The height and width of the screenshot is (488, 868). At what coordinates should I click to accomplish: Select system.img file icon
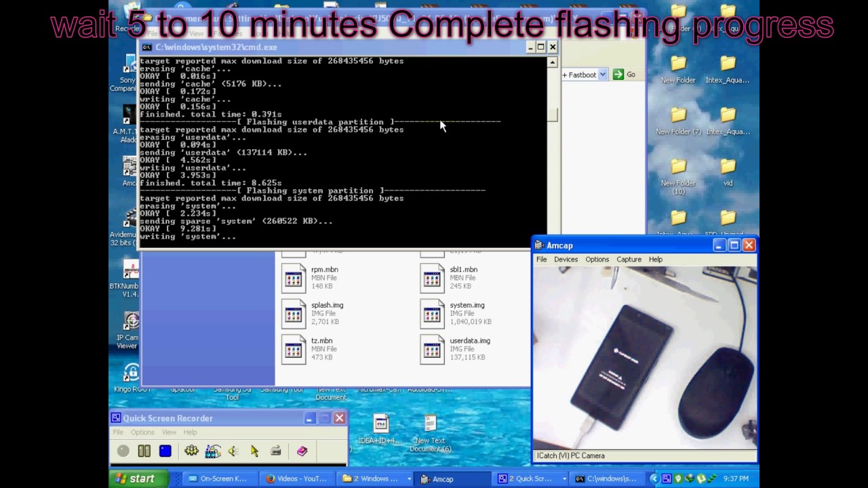click(x=432, y=314)
